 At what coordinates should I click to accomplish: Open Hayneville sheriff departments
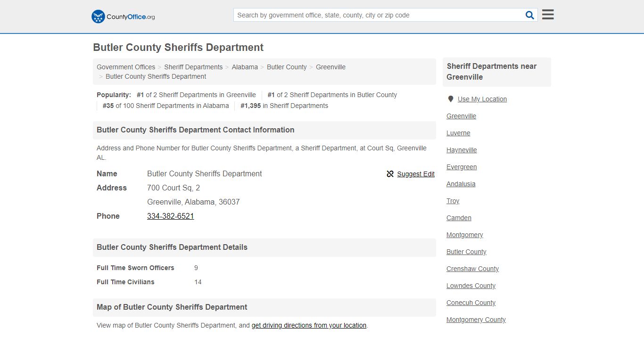(x=462, y=150)
